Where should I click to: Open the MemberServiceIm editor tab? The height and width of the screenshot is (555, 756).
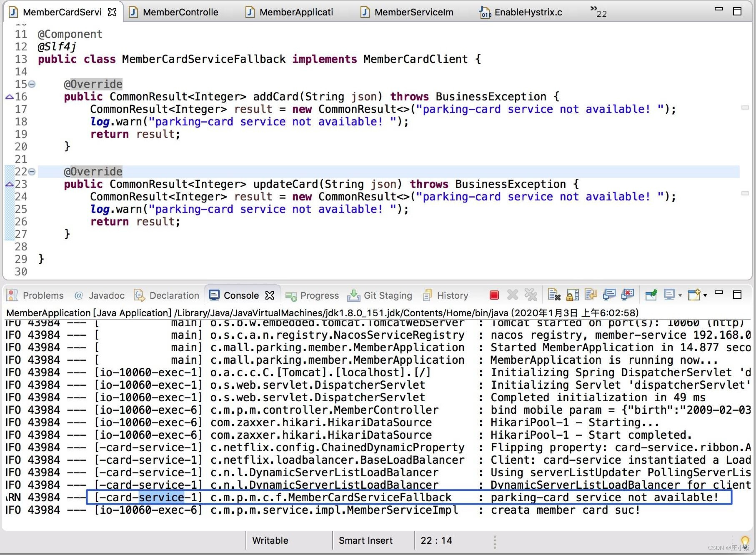(x=407, y=12)
